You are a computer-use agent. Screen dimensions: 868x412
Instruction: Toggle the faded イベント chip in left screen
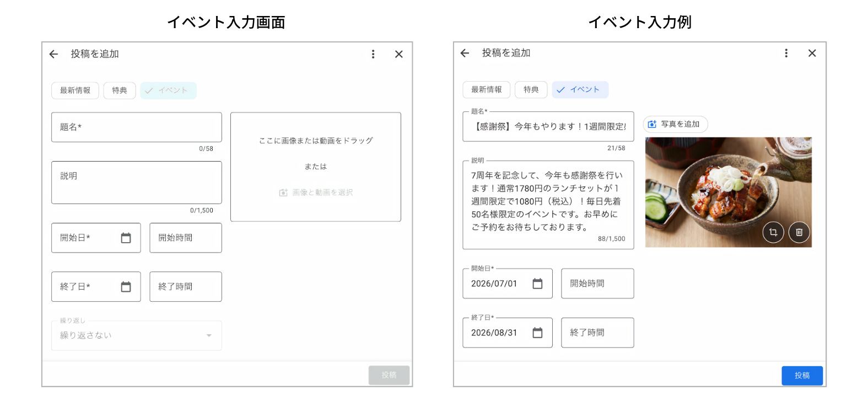click(x=168, y=90)
